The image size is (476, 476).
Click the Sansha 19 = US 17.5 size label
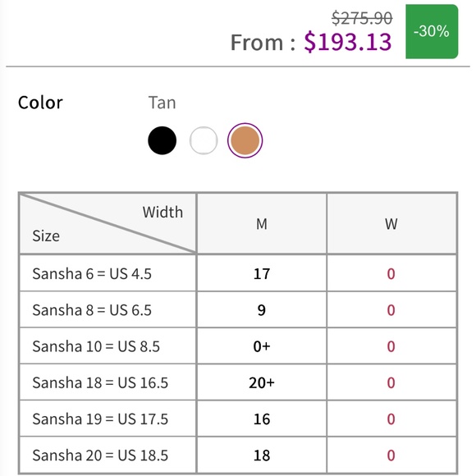(x=100, y=419)
